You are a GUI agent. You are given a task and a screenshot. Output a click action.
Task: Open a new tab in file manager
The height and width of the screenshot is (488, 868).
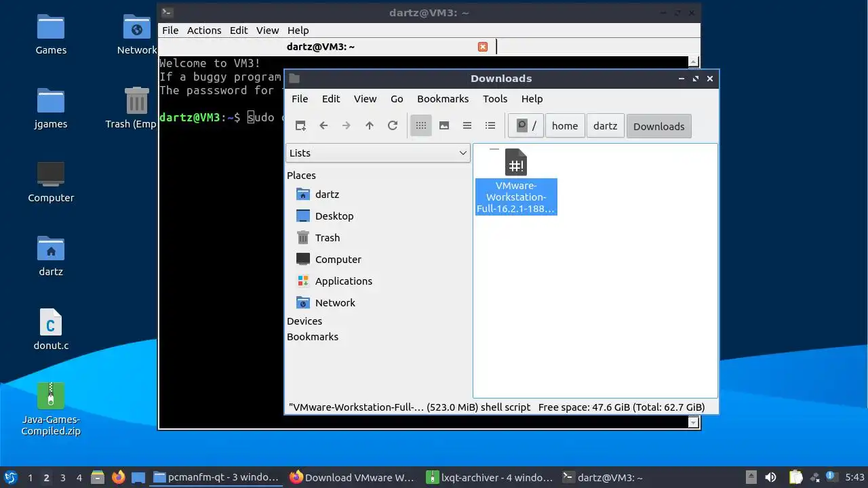coord(300,125)
